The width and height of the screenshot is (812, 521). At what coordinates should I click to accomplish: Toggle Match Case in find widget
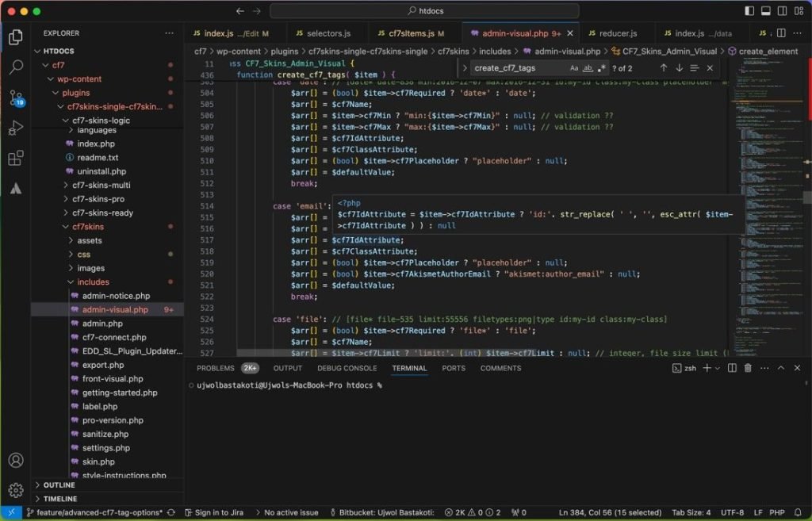point(574,68)
